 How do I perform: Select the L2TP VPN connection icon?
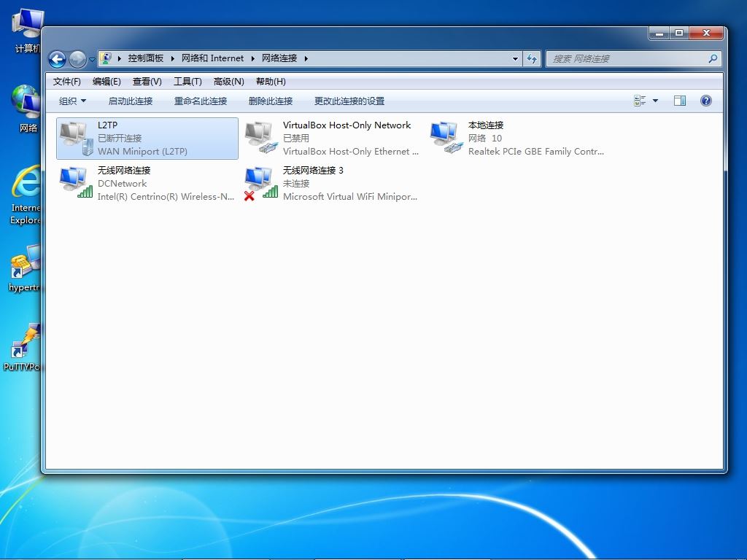click(x=76, y=138)
